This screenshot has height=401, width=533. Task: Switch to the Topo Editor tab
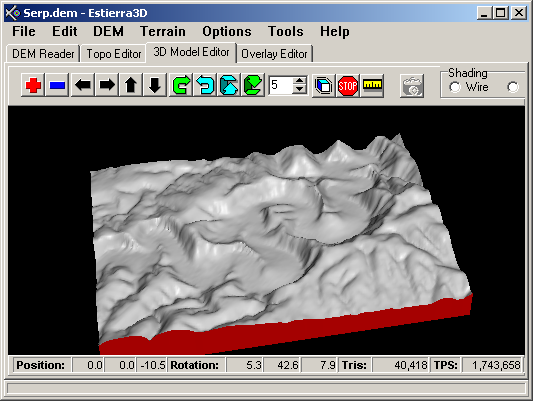(x=114, y=54)
